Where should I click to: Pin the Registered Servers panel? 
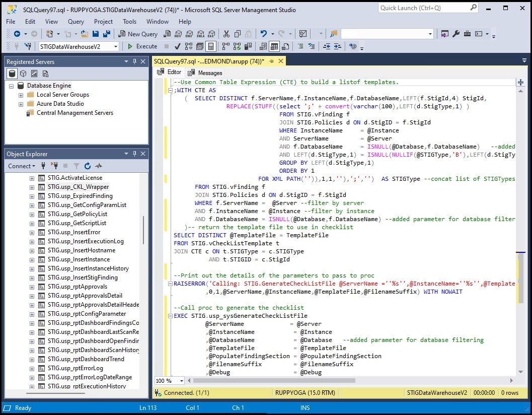(x=134, y=61)
